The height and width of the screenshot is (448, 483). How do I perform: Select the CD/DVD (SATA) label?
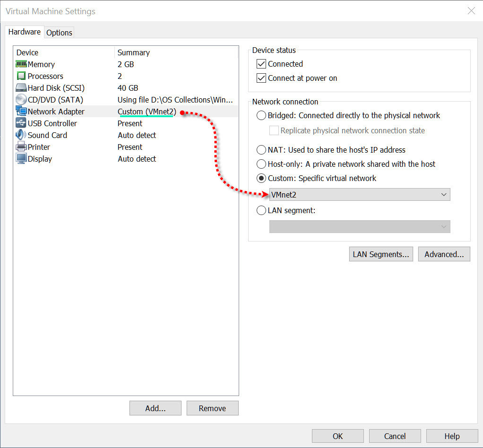tap(55, 100)
